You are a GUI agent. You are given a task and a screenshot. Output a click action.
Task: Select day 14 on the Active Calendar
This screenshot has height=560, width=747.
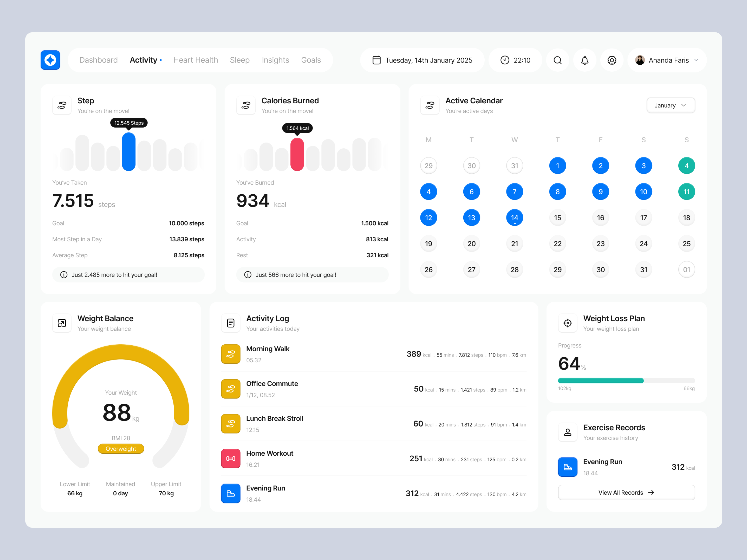tap(514, 217)
